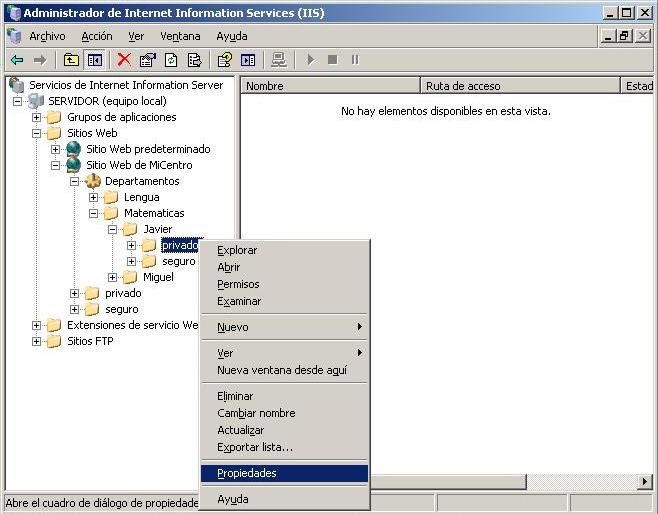The height and width of the screenshot is (514, 658).
Task: Collapse the Sitio Web de MiCentro node
Action: 56,165
